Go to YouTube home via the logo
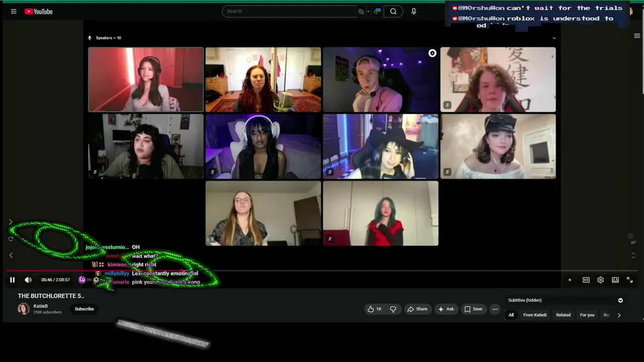This screenshot has width=644, height=362. [38, 12]
